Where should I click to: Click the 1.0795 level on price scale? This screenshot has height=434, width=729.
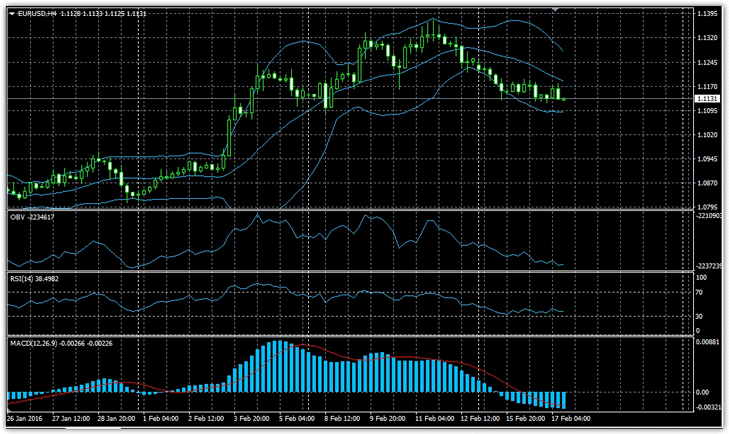706,207
